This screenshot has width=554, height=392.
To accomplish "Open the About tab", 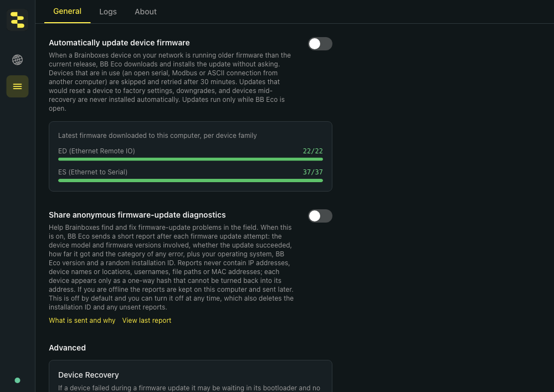I will [x=146, y=12].
